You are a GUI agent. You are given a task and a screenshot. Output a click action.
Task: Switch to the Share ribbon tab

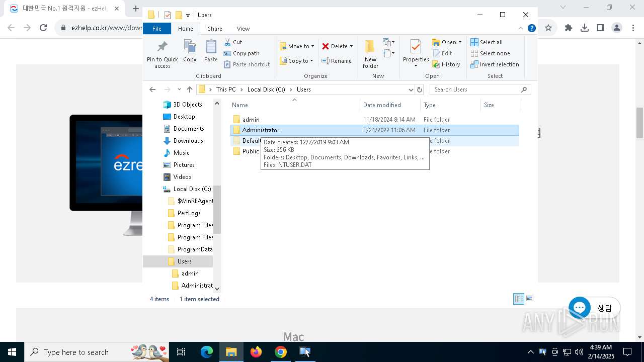coord(215,29)
